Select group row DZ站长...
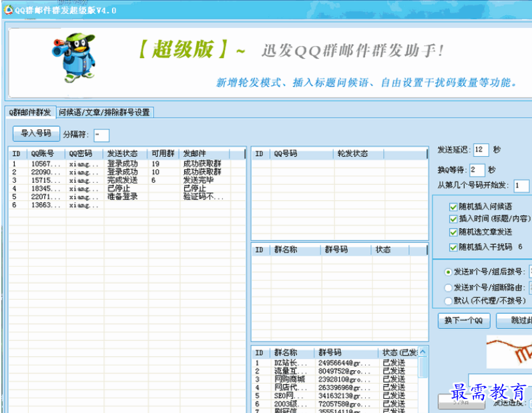The image size is (532, 413). [335, 363]
